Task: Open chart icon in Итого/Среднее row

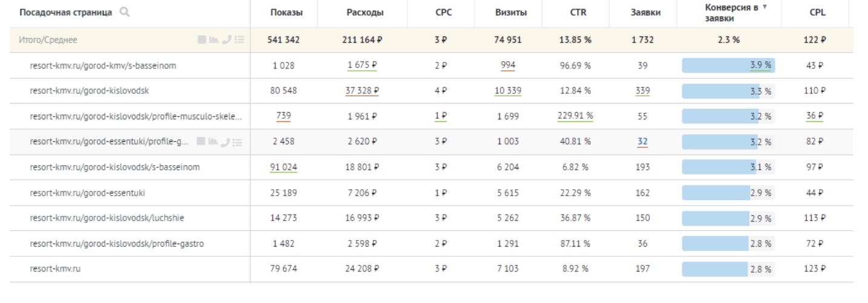Action: tap(214, 40)
